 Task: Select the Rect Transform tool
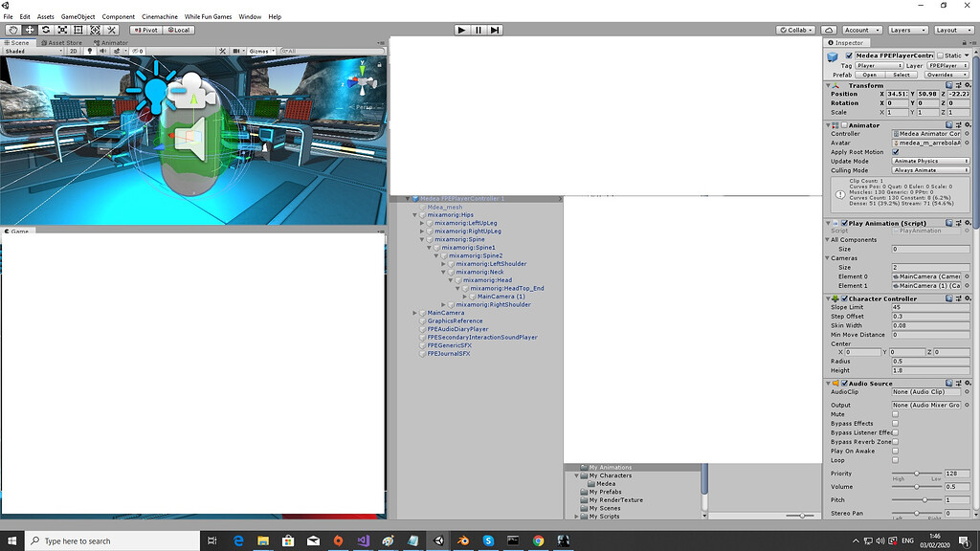click(78, 30)
